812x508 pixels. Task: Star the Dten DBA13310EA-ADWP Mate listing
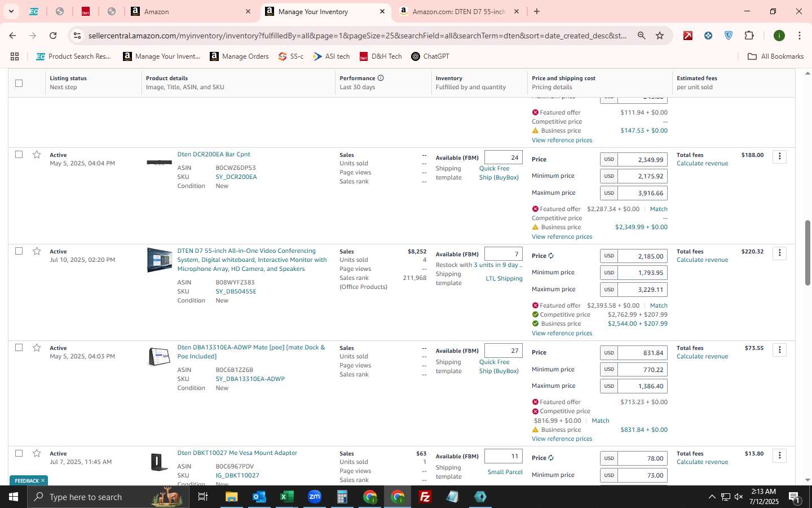click(37, 348)
